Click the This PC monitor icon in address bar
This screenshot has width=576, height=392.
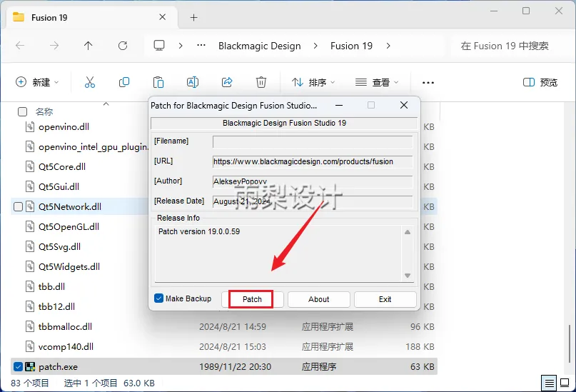pos(159,46)
